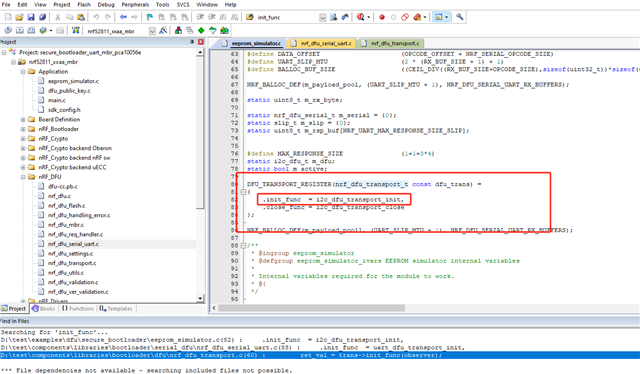
Task: Select nrf_dfu_settings.c in the project tree
Action: tap(70, 254)
